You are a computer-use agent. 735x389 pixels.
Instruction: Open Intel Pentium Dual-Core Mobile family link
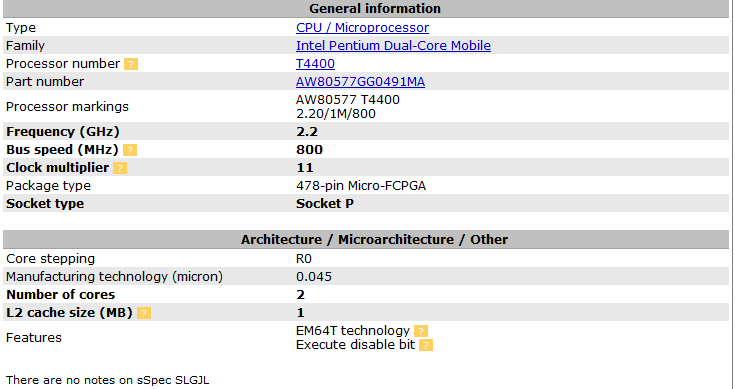[x=393, y=45]
